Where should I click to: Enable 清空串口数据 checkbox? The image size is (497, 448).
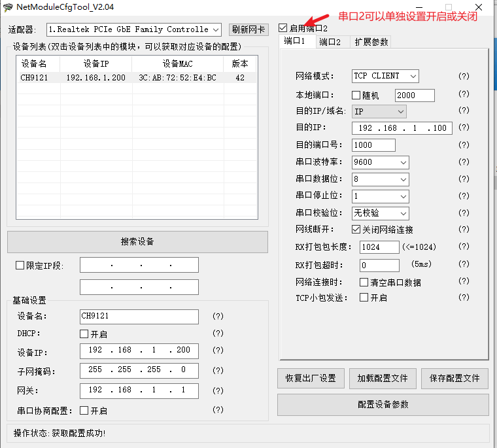(364, 282)
